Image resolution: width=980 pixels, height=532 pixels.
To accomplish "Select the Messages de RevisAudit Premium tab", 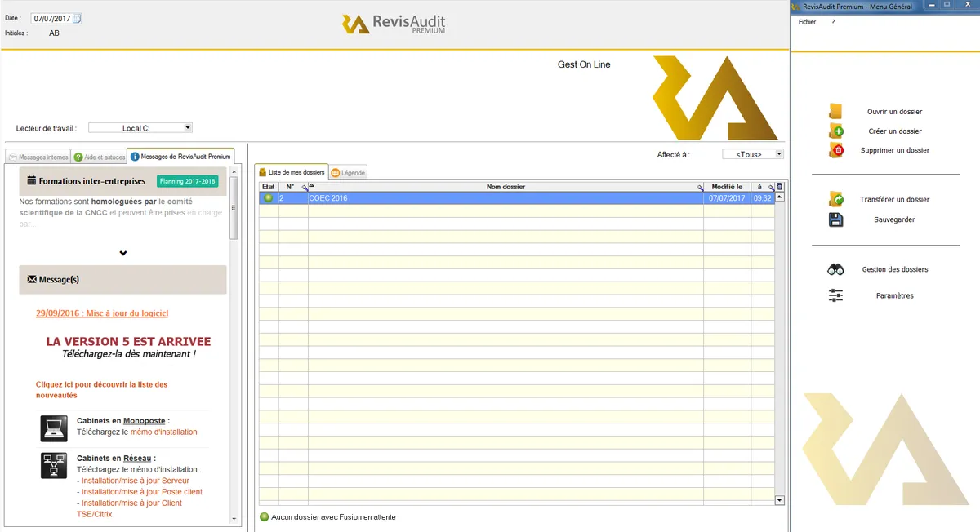I will tap(180, 156).
